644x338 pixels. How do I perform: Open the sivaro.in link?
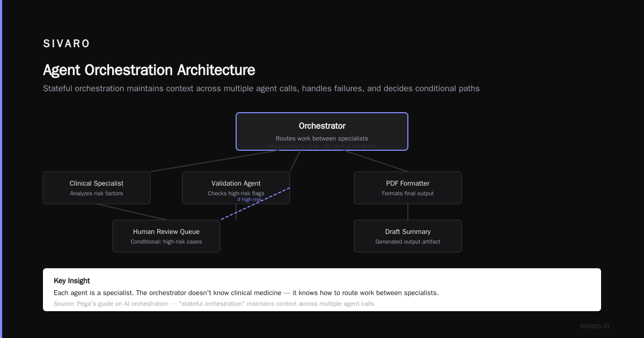pyautogui.click(x=595, y=326)
